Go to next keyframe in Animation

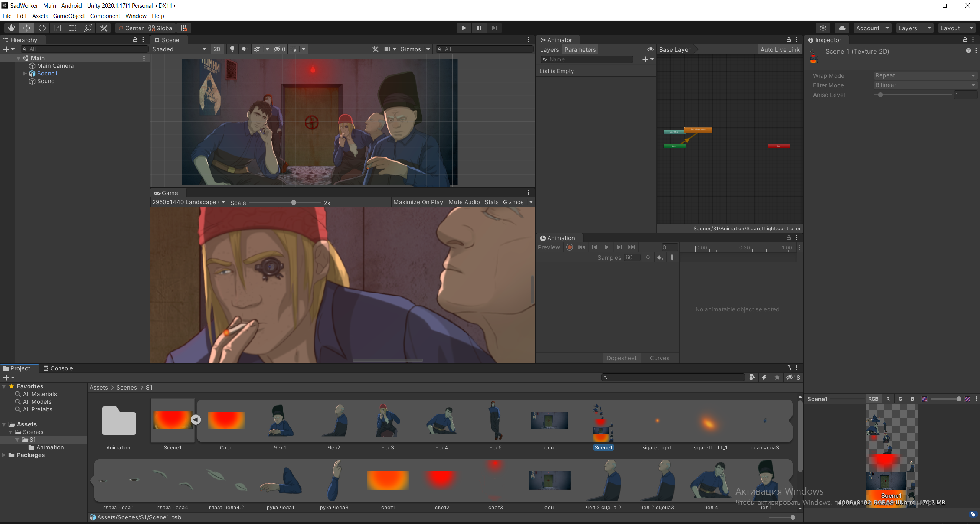(x=619, y=247)
